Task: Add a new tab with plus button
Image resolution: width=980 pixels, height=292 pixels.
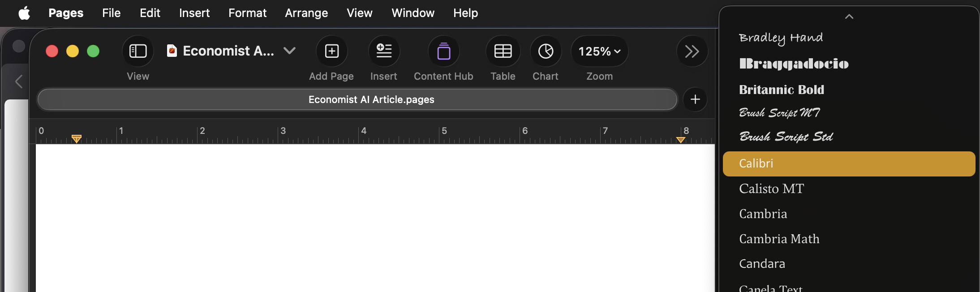Action: [x=695, y=99]
